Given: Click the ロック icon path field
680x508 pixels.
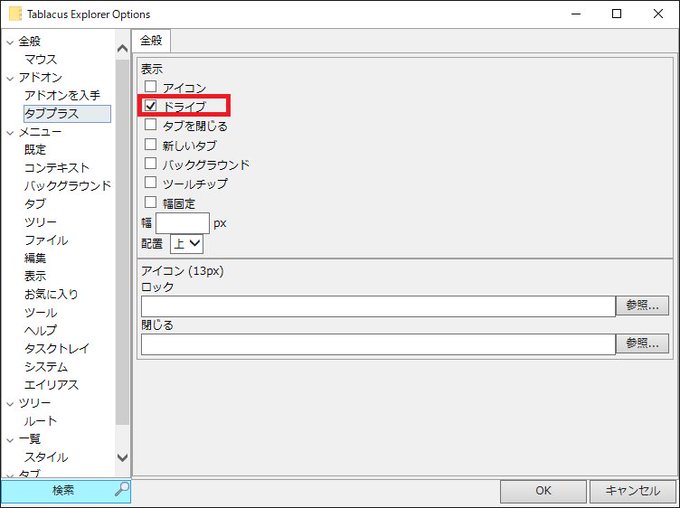Looking at the screenshot, I should click(x=378, y=306).
